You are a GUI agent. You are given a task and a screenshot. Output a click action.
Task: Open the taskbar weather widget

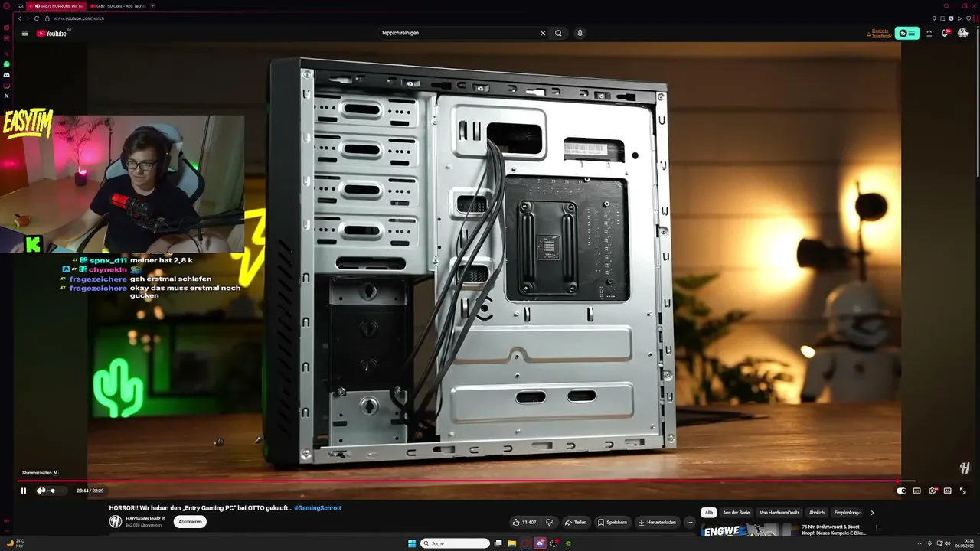click(x=15, y=543)
